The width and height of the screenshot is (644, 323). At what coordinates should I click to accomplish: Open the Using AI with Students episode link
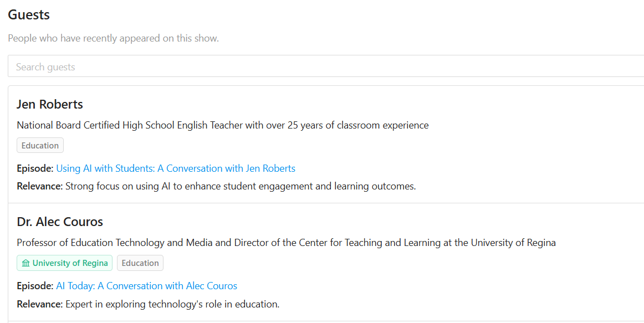click(176, 168)
